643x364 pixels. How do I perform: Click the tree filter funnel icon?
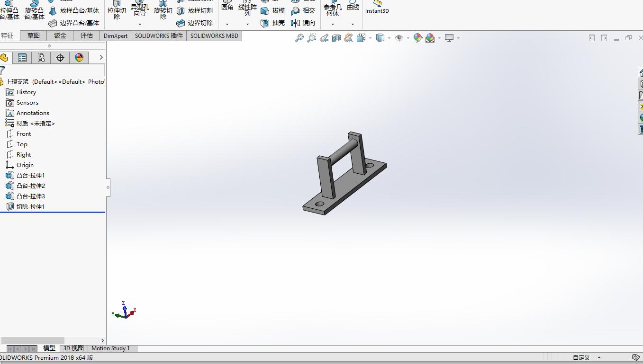click(2, 71)
